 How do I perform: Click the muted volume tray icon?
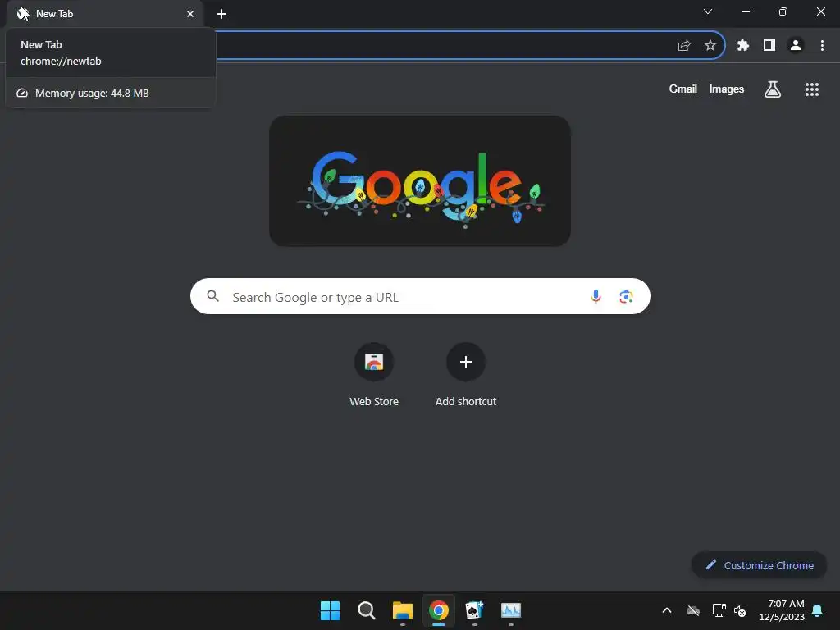pos(740,610)
